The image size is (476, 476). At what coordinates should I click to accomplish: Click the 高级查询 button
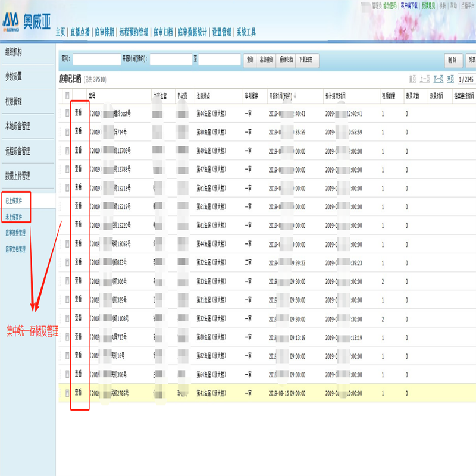(266, 60)
